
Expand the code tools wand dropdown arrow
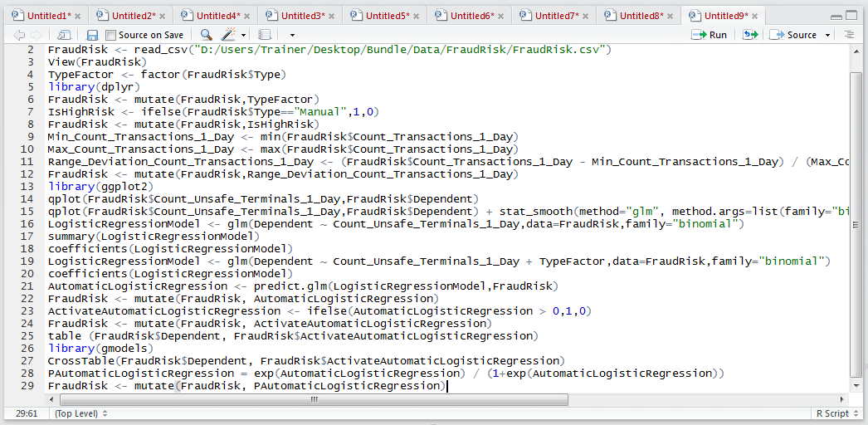point(244,35)
